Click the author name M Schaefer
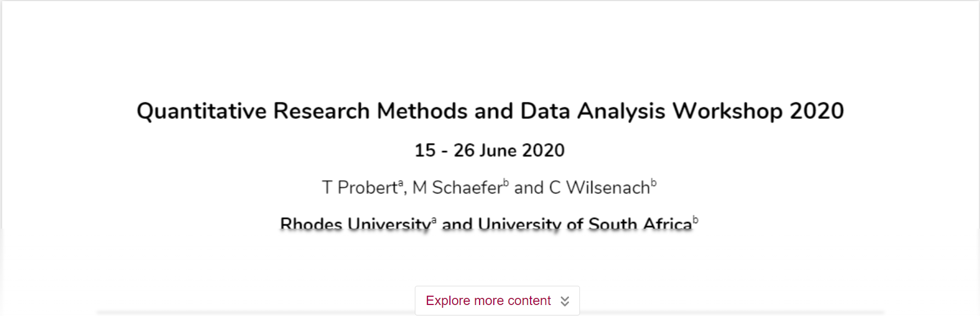Viewport: 980px width, 316px height. click(x=457, y=188)
